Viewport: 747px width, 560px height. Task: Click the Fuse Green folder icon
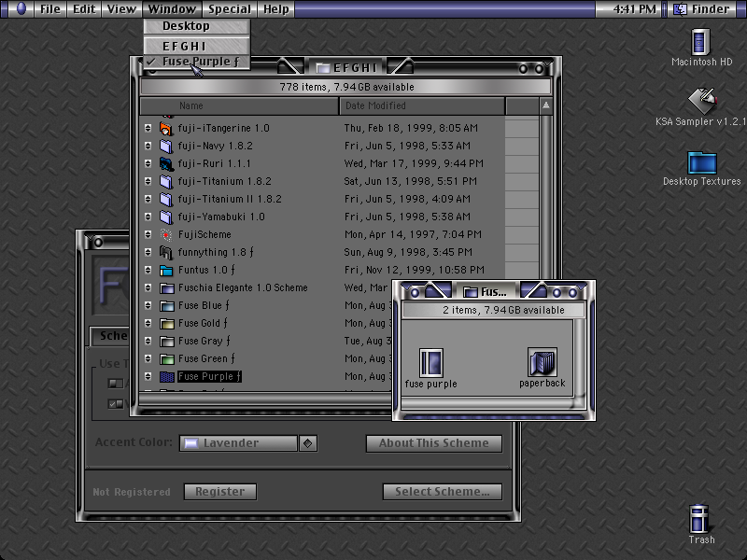coord(166,358)
